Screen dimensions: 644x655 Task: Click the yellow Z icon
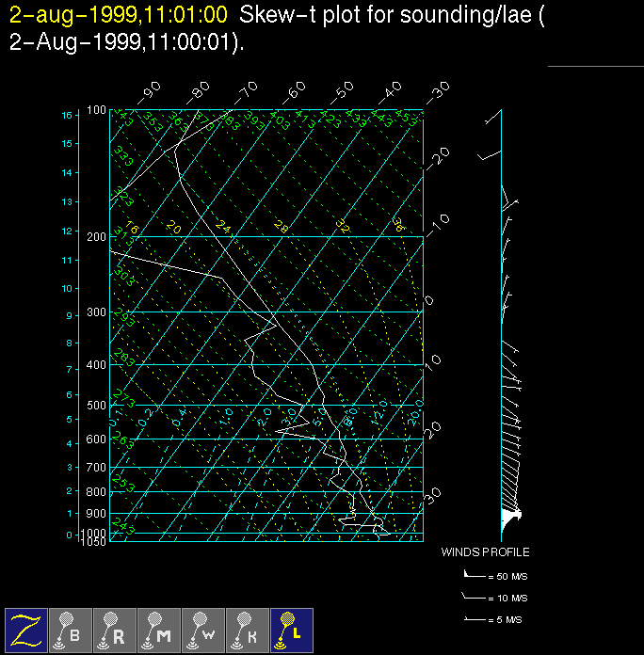click(x=26, y=629)
